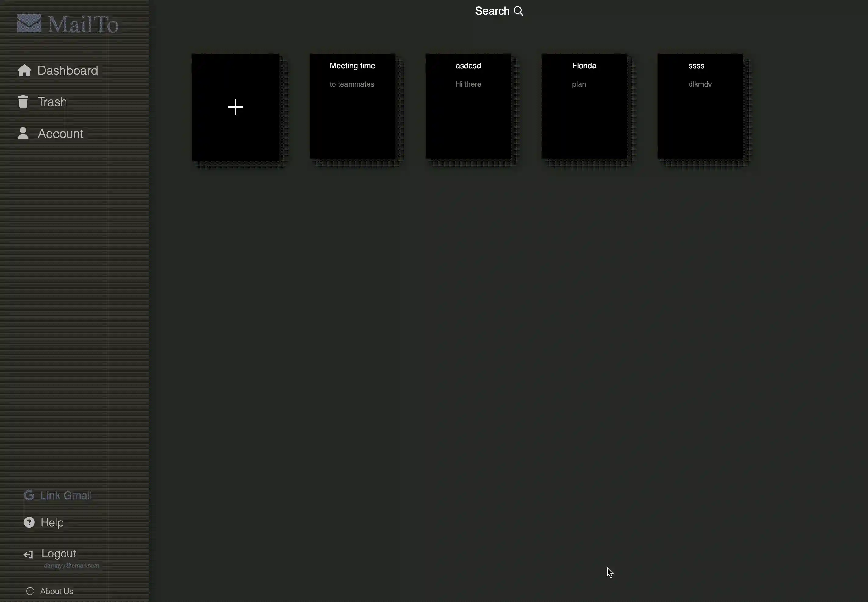868x602 pixels.
Task: Click the Account person icon
Action: tap(23, 134)
